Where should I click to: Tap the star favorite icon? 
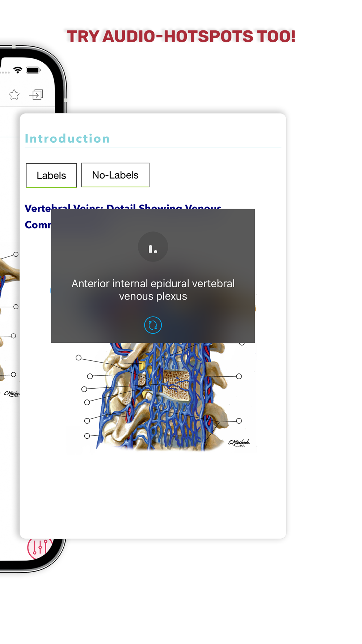(x=14, y=95)
